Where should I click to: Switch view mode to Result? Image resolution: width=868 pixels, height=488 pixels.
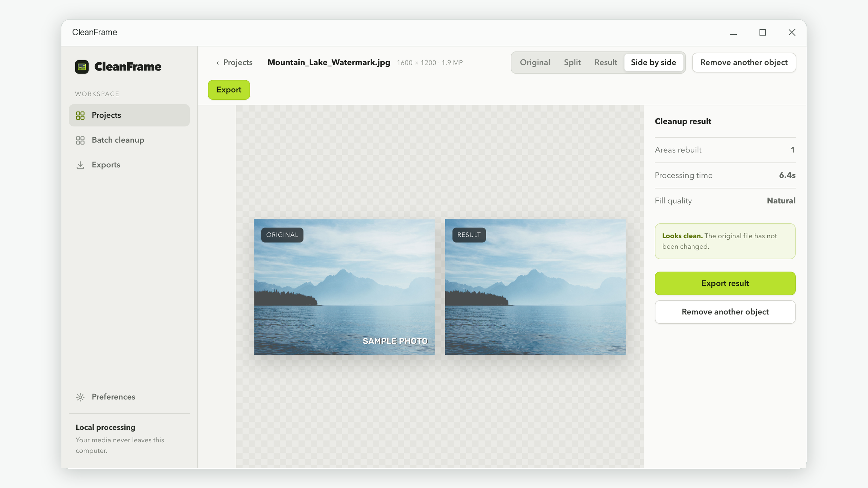point(606,62)
